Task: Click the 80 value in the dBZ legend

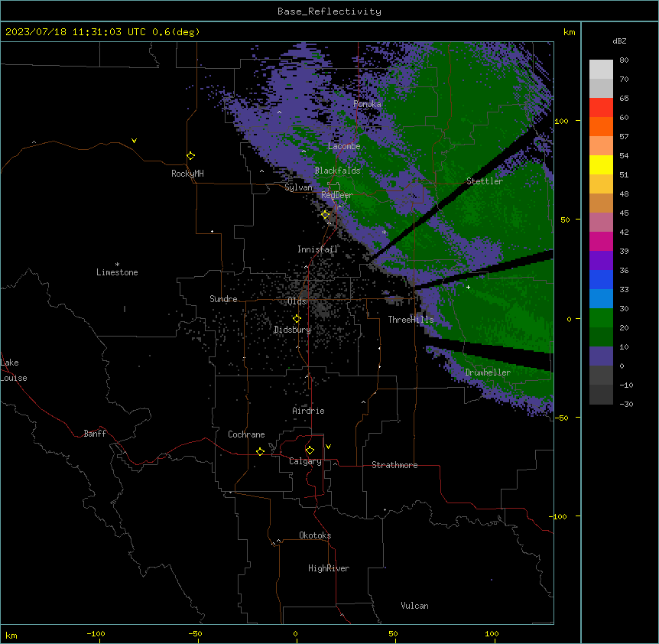Action: pyautogui.click(x=624, y=60)
